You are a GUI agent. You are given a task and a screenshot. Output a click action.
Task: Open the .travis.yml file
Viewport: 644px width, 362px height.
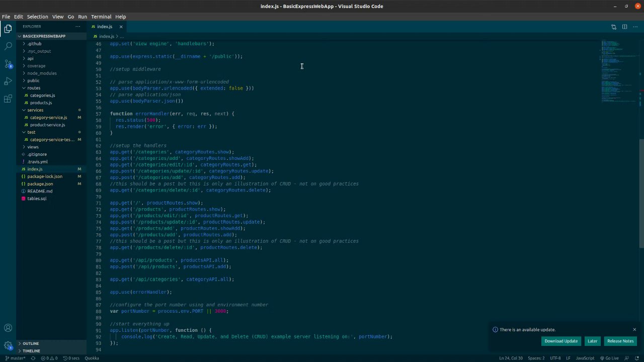coord(38,162)
